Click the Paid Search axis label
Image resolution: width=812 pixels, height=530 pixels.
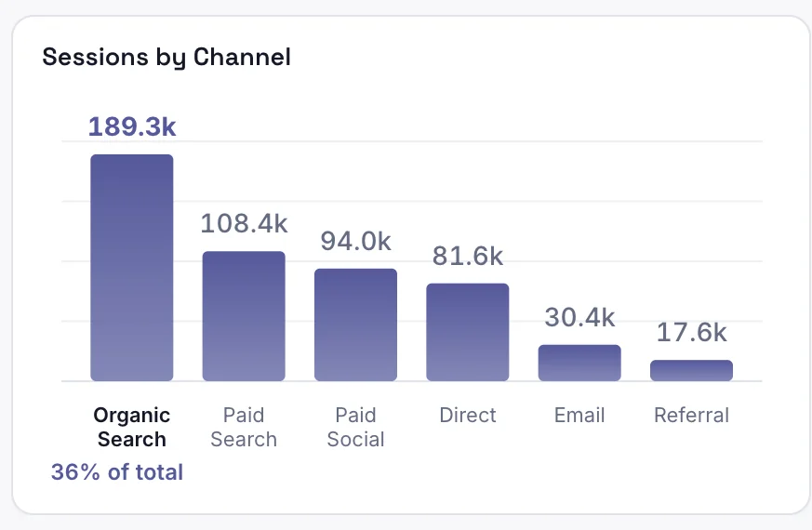tap(244, 427)
